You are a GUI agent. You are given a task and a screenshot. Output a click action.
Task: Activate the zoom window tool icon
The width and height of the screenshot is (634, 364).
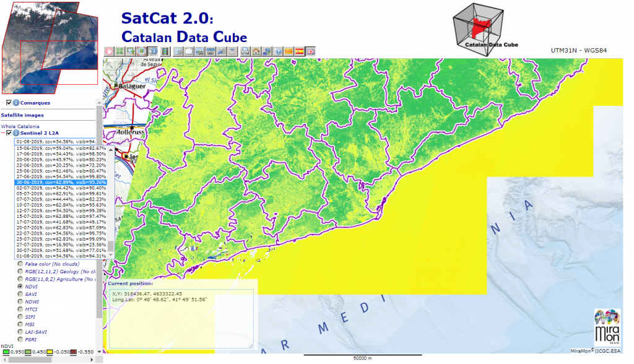[131, 51]
